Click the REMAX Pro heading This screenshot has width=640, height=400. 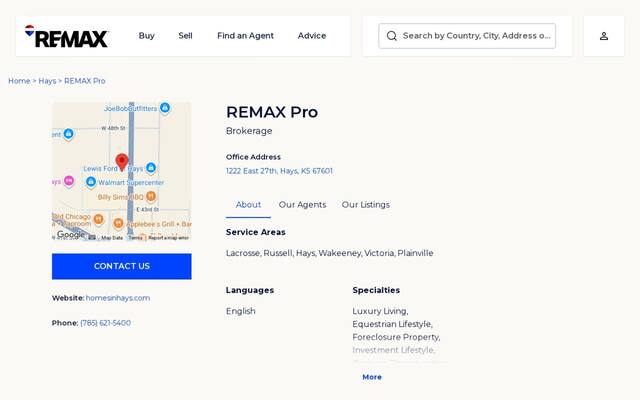click(x=272, y=112)
